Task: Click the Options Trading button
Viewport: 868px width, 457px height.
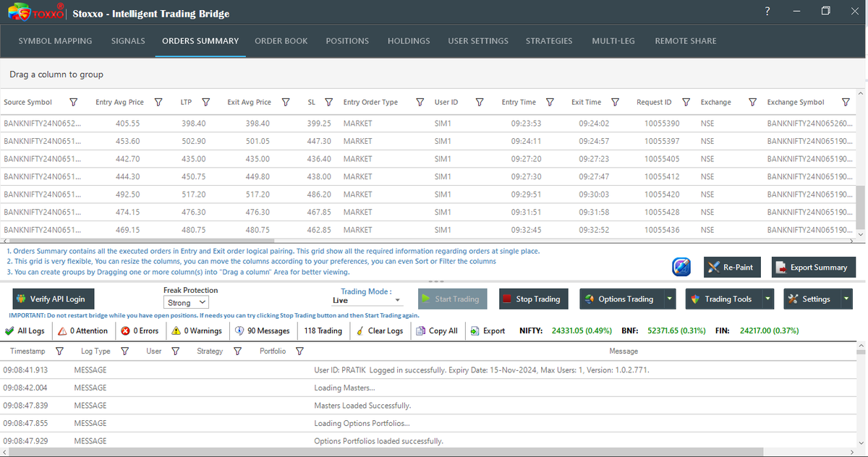Action: coord(621,299)
